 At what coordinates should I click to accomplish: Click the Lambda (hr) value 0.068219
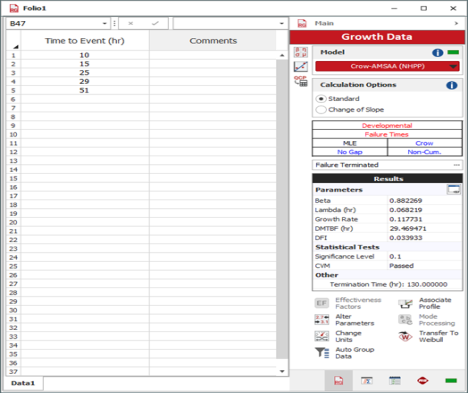coord(406,210)
